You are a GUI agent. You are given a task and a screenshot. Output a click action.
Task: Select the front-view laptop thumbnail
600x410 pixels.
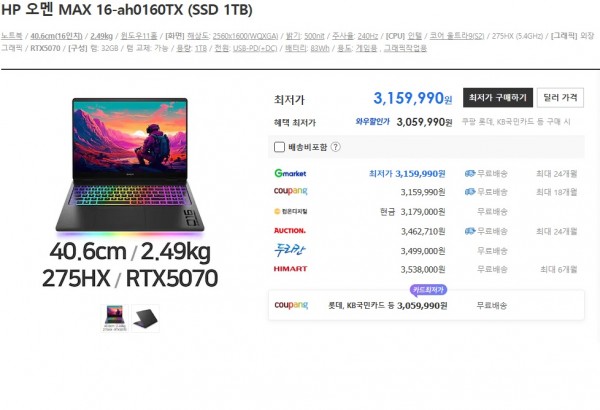pyautogui.click(x=114, y=318)
